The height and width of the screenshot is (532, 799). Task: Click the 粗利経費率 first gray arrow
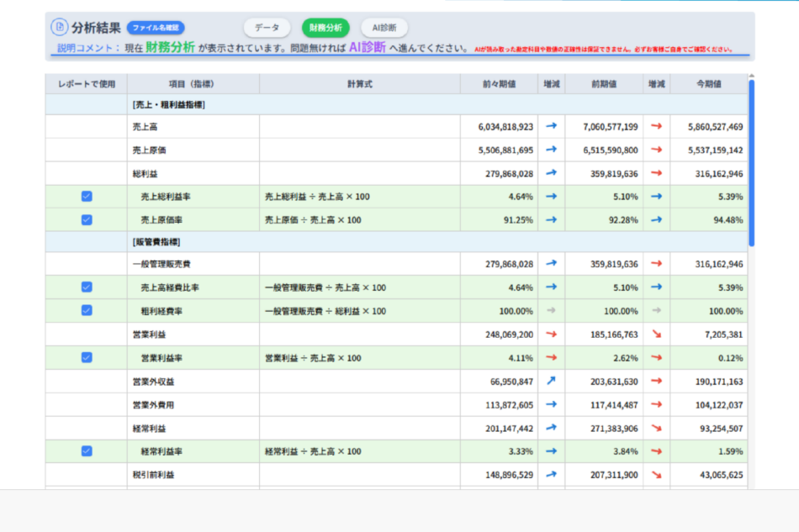[552, 311]
